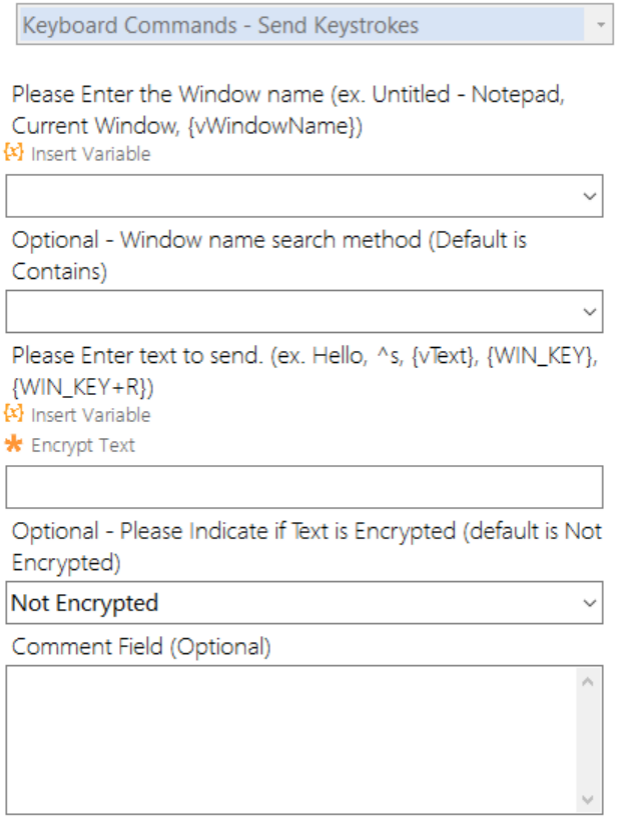Open the Keyboard Commands - Send Keystrokes command selector
The image size is (618, 824).
[x=300, y=25]
